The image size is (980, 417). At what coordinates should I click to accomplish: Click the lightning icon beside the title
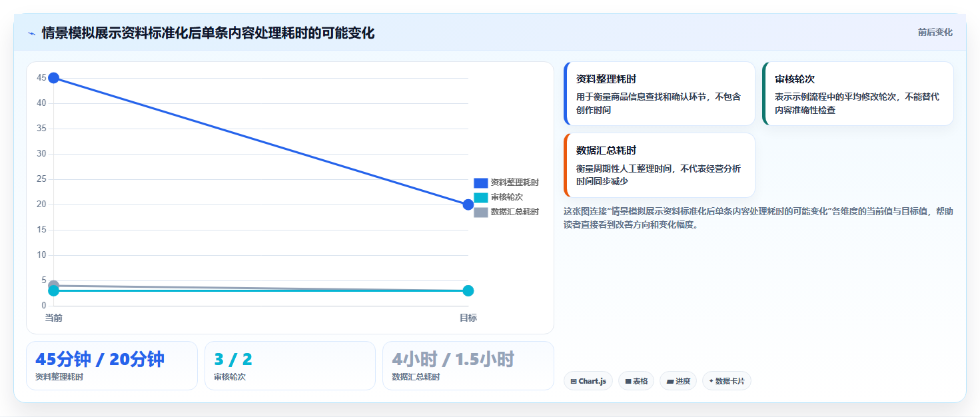point(31,33)
